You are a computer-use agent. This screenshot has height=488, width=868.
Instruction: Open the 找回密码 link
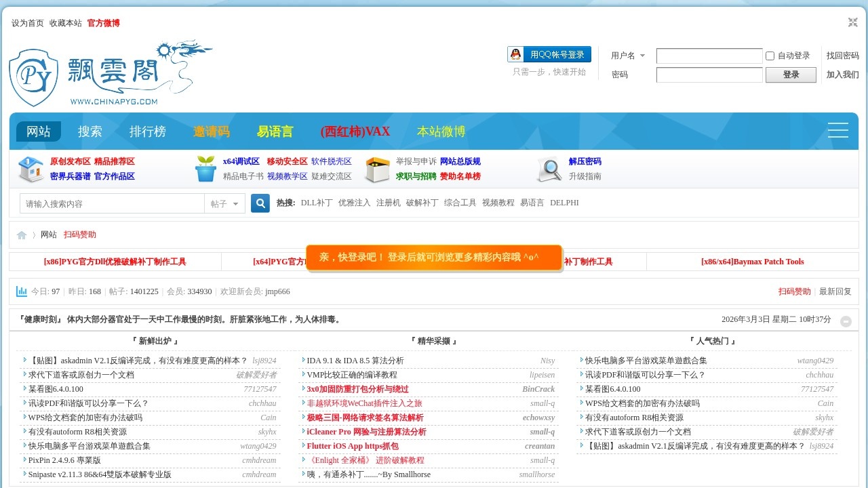pos(842,56)
